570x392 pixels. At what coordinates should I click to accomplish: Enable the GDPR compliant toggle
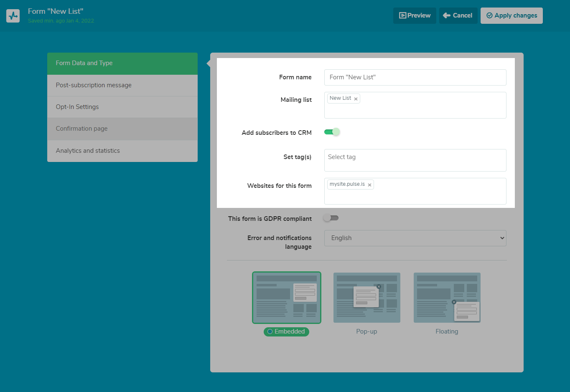[331, 218]
